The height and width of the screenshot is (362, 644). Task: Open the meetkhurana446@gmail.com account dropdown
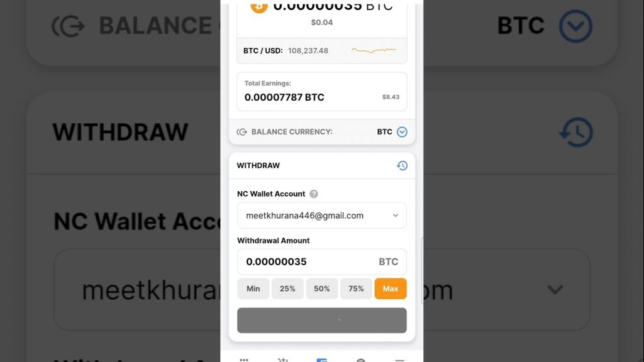click(322, 216)
